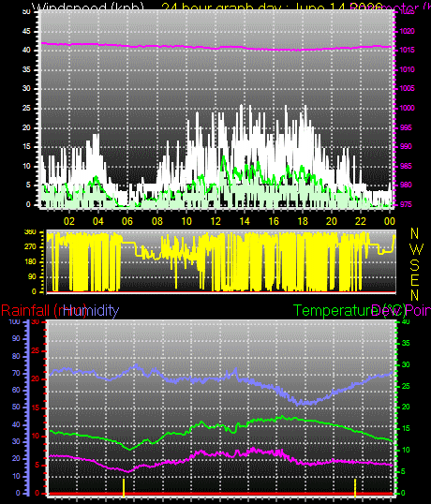Click the 35 windspeed axis value
The height and width of the screenshot is (504, 431).
26,69
